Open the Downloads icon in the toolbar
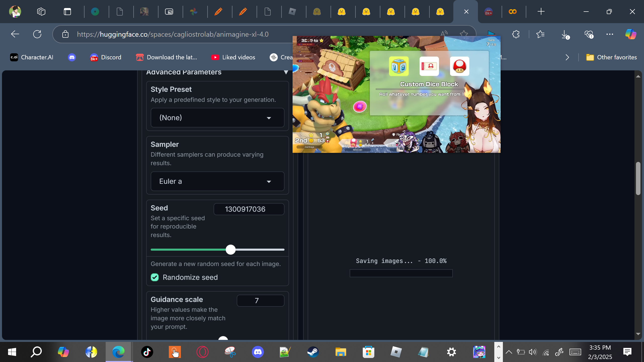 click(565, 35)
